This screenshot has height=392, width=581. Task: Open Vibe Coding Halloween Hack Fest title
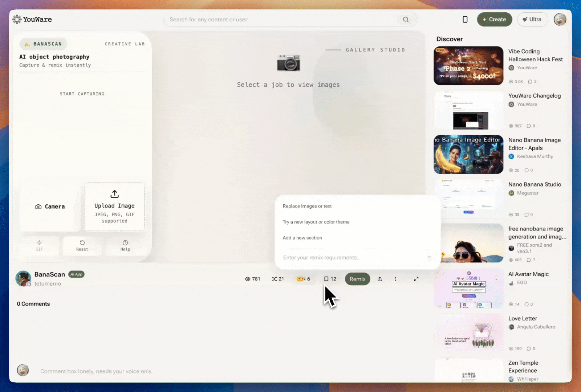pos(536,55)
